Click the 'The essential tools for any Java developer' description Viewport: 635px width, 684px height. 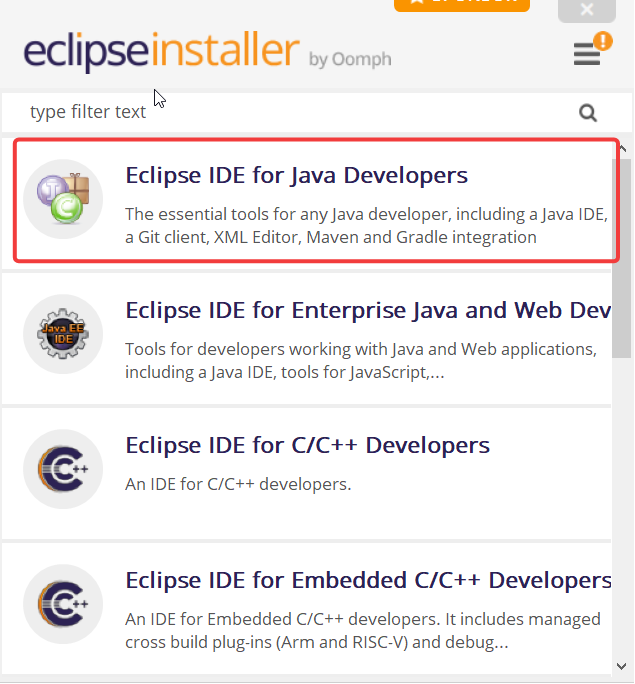366,226
